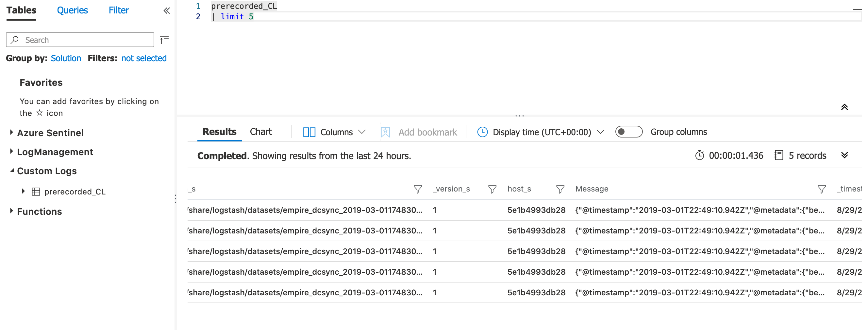The width and height of the screenshot is (868, 330).
Task: Click the Solution group-by link
Action: pos(66,58)
